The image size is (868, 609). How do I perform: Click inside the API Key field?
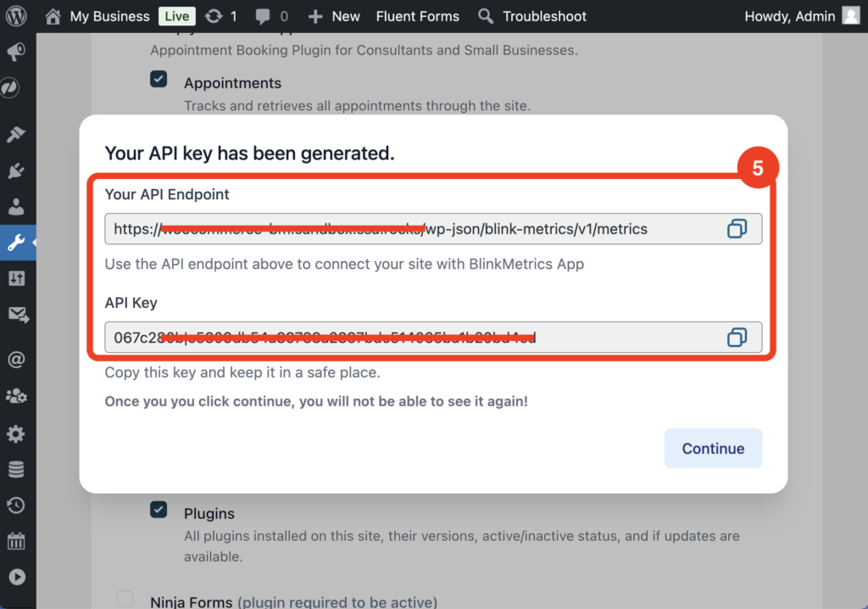point(407,338)
